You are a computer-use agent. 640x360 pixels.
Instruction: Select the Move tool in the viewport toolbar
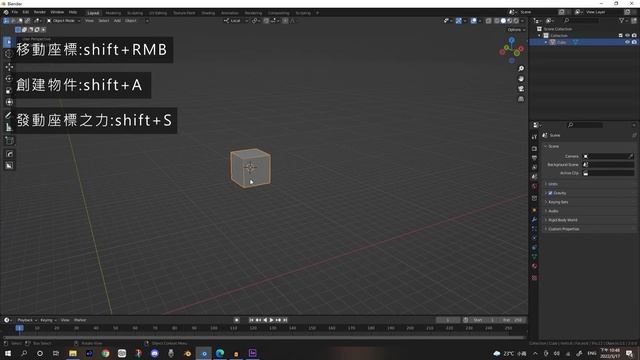(9, 67)
